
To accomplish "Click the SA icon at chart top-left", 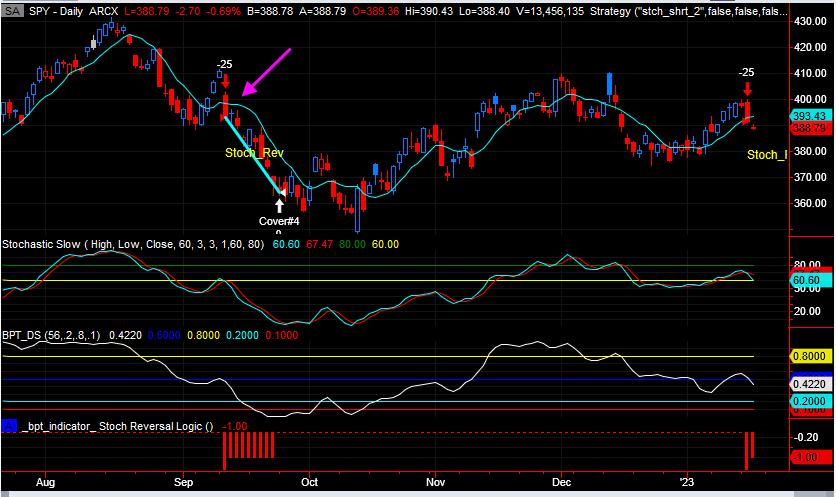I will pos(9,8).
